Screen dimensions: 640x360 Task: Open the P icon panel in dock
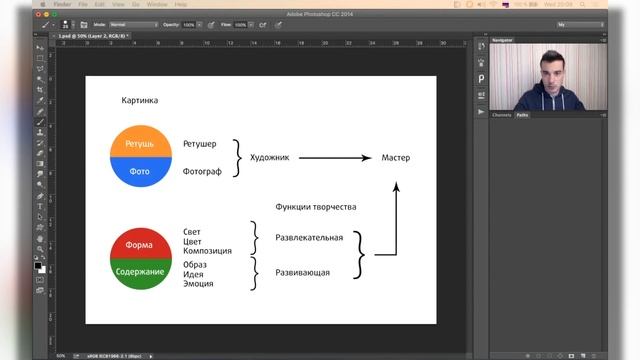(481, 79)
